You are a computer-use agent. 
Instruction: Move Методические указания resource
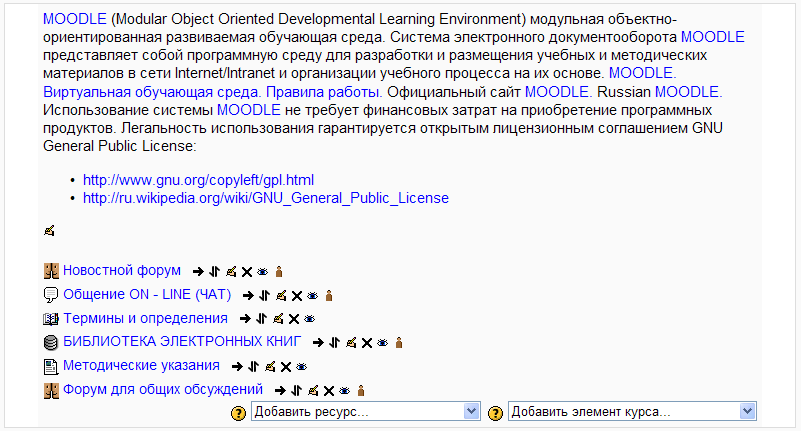click(x=253, y=367)
